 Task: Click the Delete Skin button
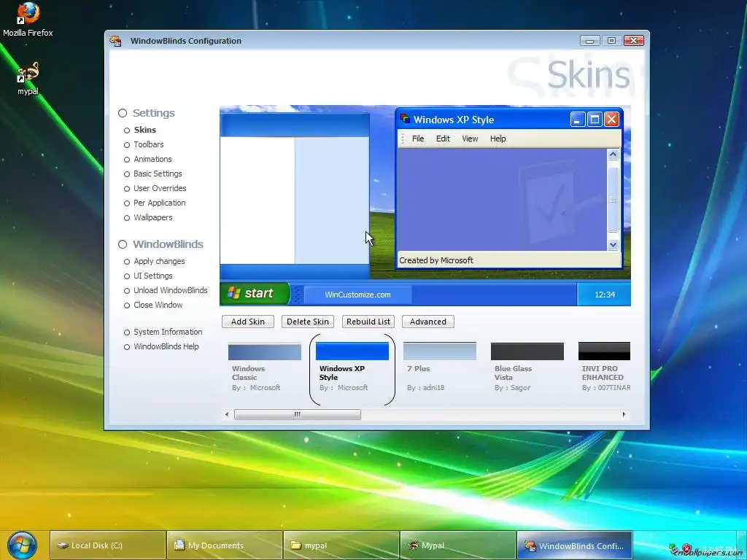pos(308,322)
